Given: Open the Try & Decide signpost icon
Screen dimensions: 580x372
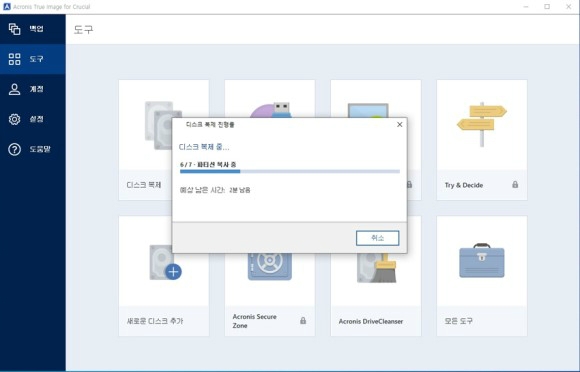Looking at the screenshot, I should 482,125.
